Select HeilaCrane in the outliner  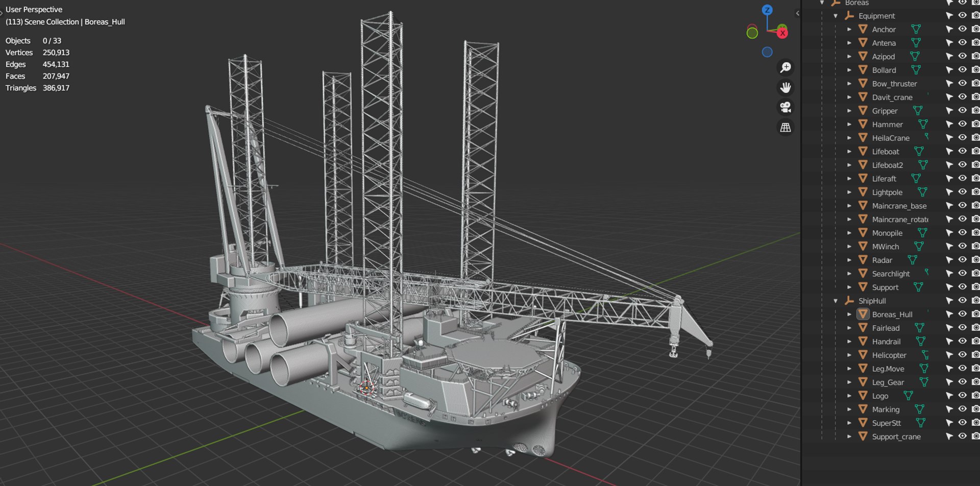click(891, 138)
